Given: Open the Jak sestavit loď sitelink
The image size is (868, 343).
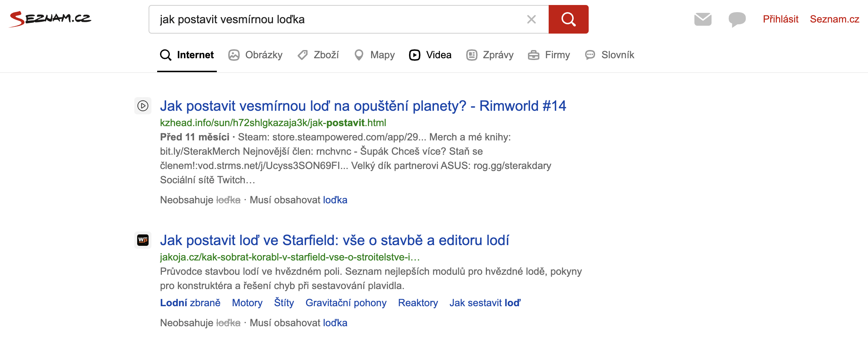Looking at the screenshot, I should point(485,303).
